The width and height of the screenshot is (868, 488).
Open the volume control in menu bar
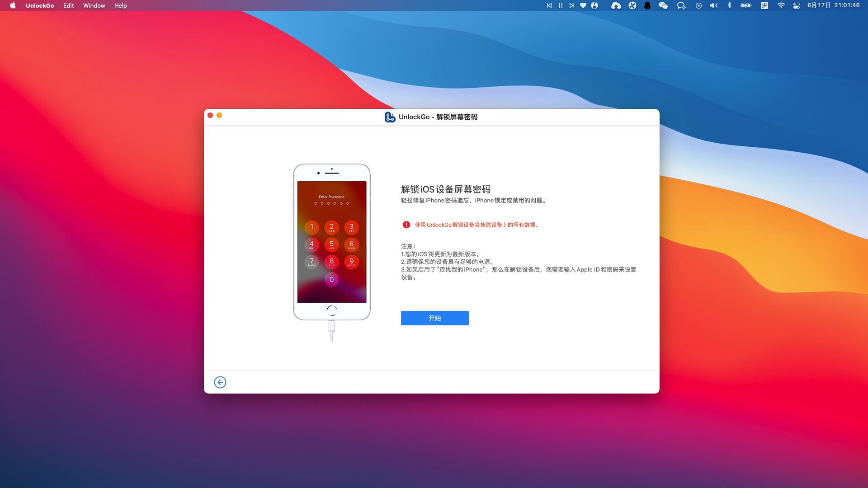[714, 5]
